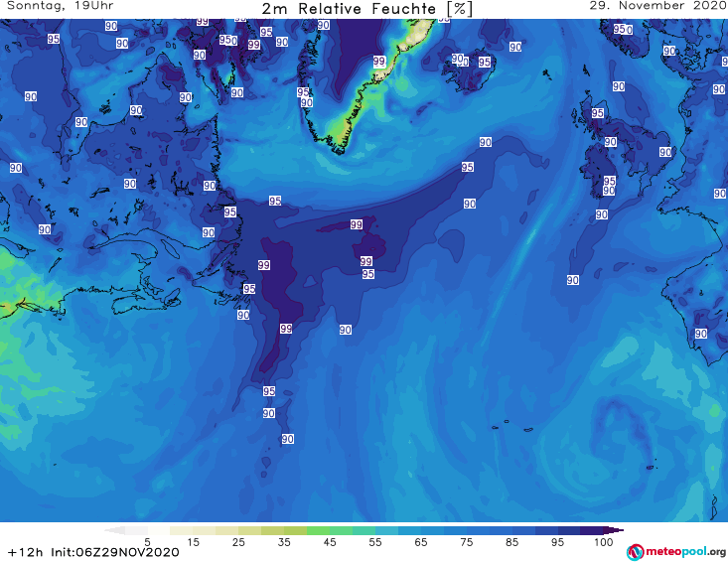
Task: Click the '99' contour label on Greenland's east coast
Action: click(379, 62)
